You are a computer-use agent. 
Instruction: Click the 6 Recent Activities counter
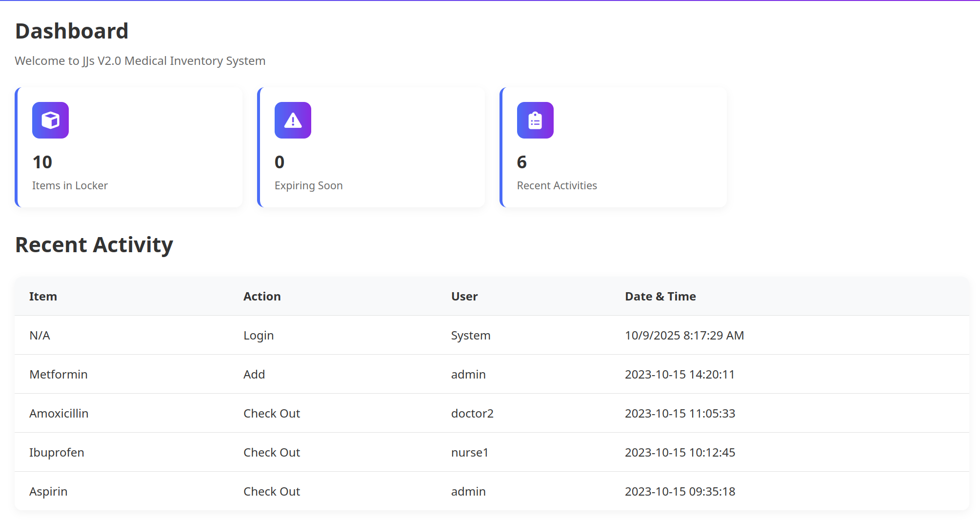(x=522, y=162)
